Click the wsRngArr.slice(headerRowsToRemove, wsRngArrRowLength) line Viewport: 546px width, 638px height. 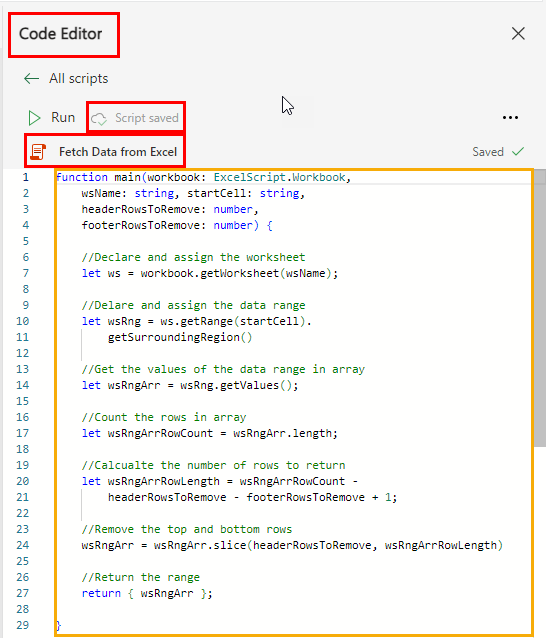292,545
